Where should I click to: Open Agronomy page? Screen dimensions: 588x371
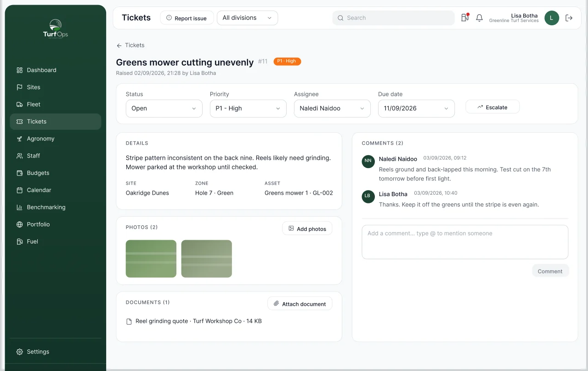click(55, 139)
